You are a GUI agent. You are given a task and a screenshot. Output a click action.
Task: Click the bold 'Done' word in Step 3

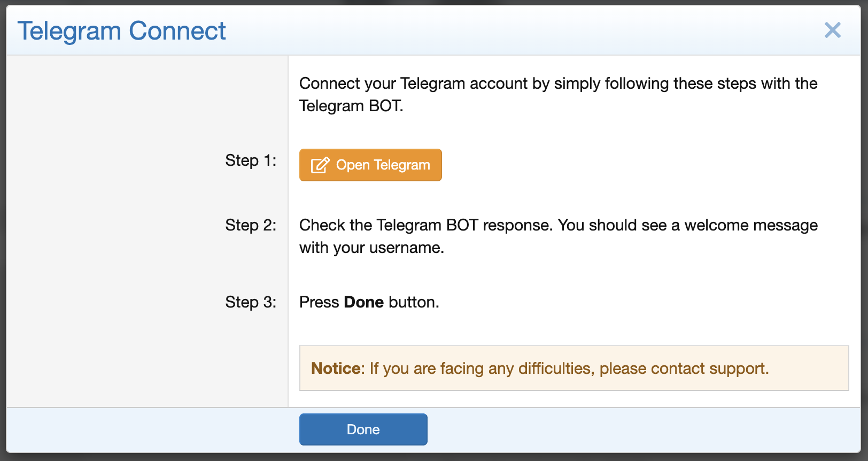363,302
